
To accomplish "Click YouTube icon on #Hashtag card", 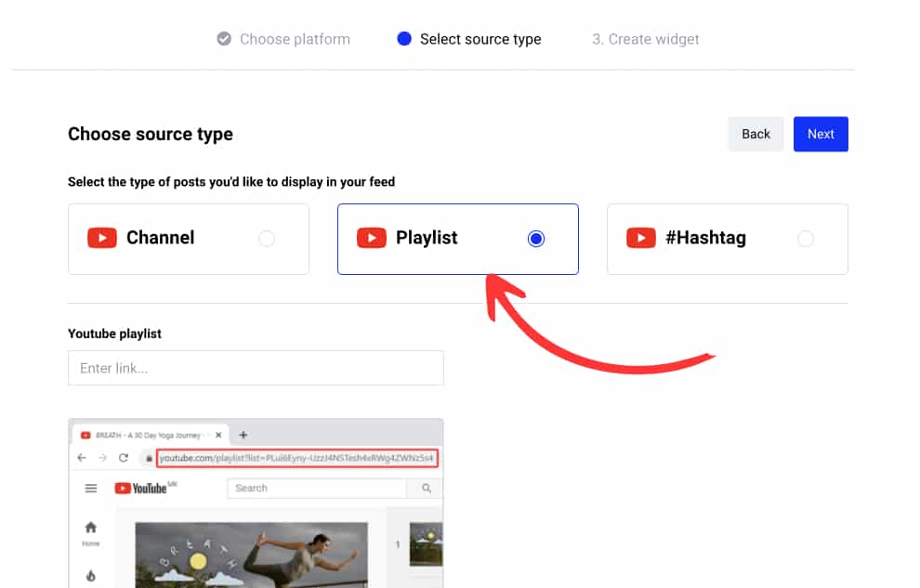I will pyautogui.click(x=640, y=238).
